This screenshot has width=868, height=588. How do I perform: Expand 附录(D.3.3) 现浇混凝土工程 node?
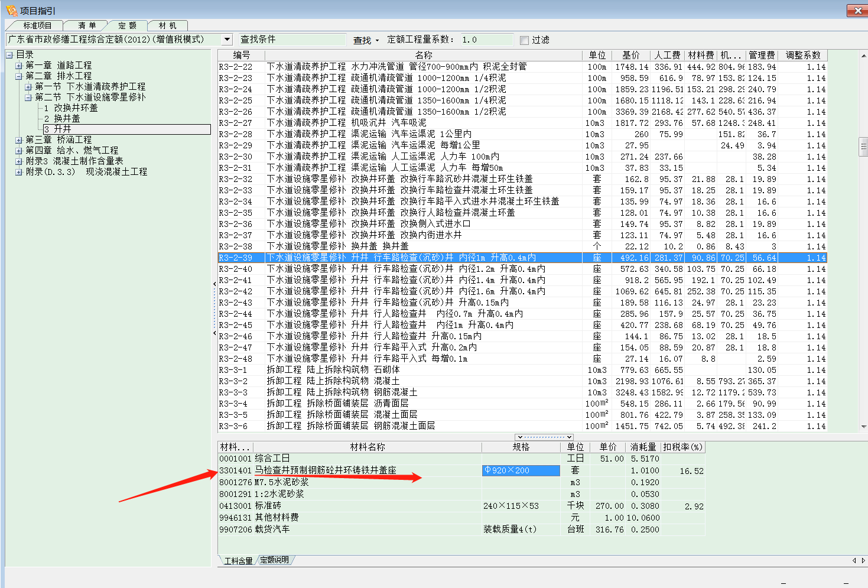(19, 172)
